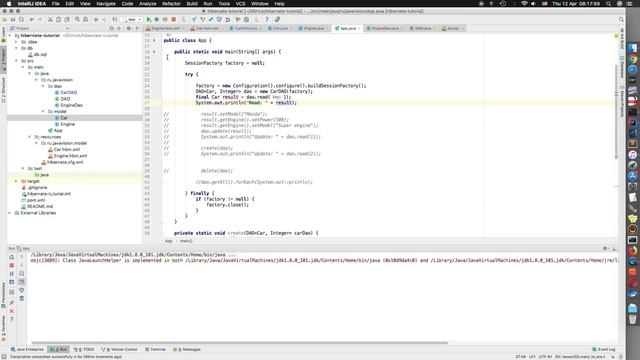Click fold marker beside class App line

(154, 40)
